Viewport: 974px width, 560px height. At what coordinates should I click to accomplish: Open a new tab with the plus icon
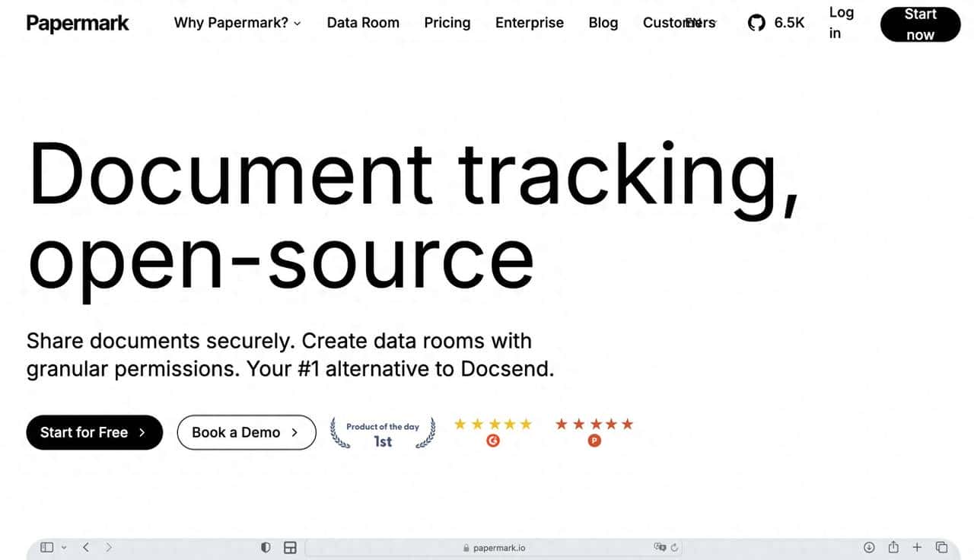point(918,547)
